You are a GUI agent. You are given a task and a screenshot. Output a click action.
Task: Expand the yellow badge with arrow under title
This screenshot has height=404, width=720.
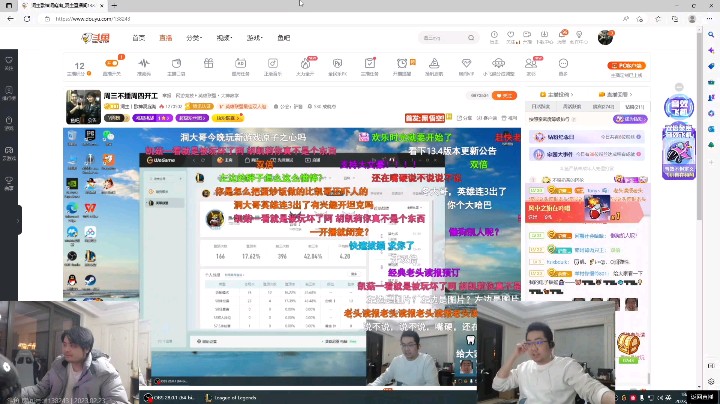(228, 118)
